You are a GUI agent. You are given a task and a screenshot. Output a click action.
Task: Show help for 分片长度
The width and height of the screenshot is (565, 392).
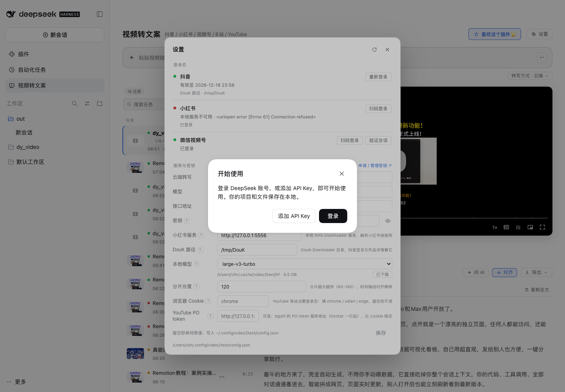point(197,287)
